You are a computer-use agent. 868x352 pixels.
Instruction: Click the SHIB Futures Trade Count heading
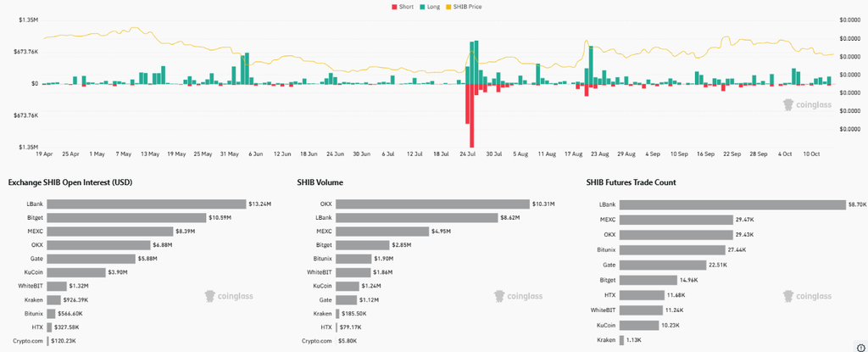click(x=631, y=182)
